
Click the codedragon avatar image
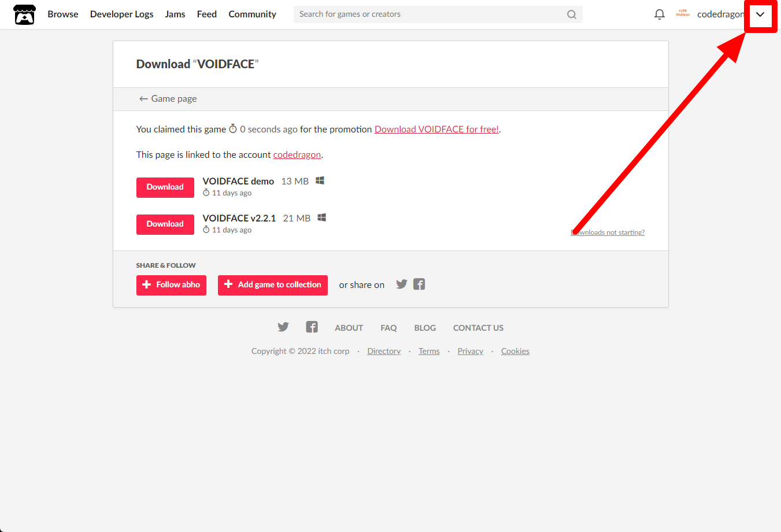pyautogui.click(x=683, y=14)
